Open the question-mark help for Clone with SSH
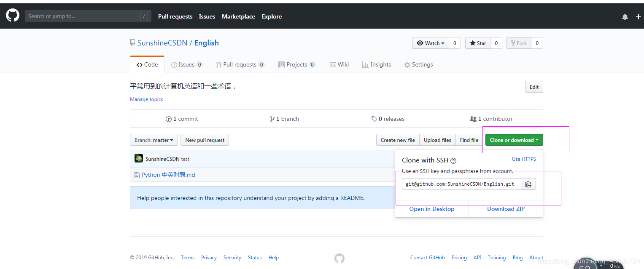The width and height of the screenshot is (644, 269). tap(453, 160)
